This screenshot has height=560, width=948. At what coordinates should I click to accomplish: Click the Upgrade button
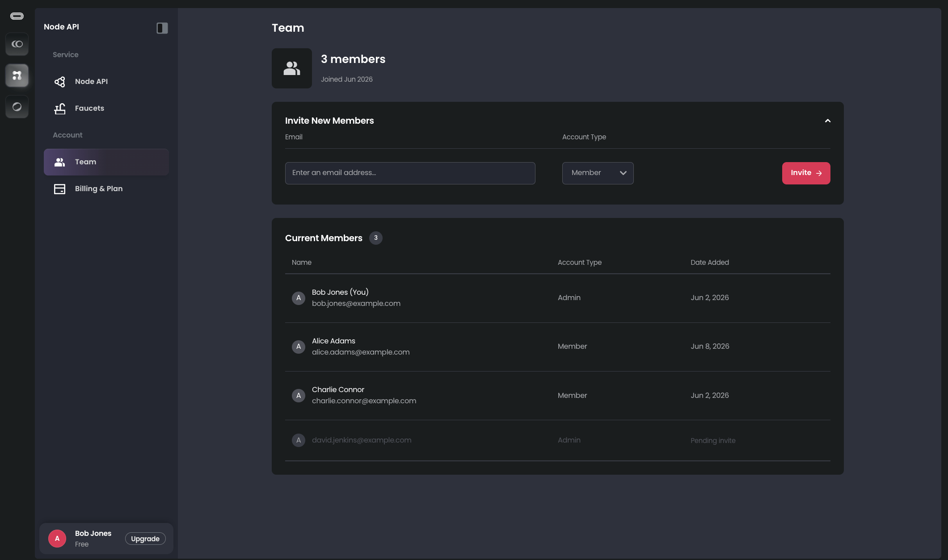coord(145,539)
